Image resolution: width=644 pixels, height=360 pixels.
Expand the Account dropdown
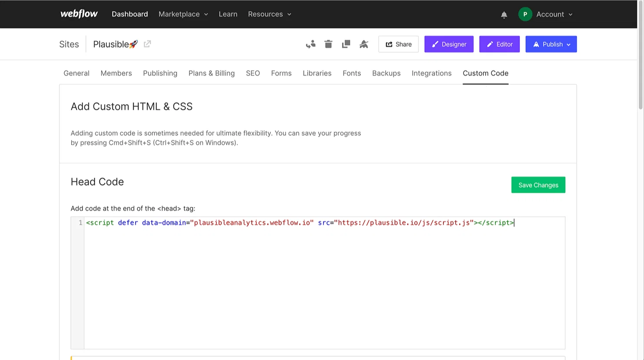coord(554,14)
